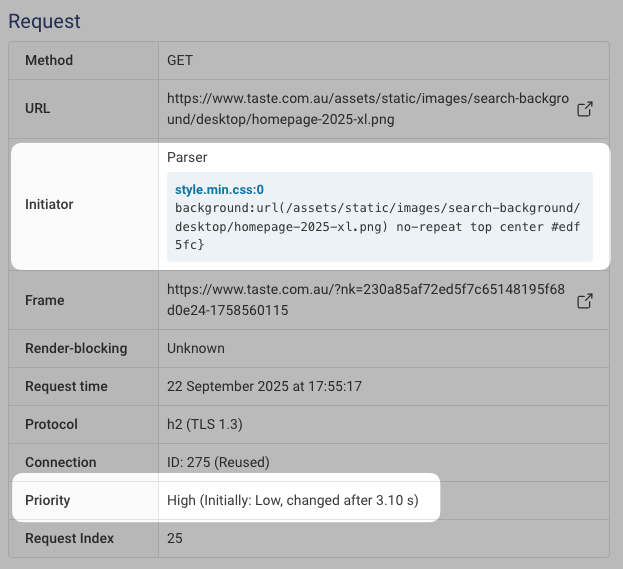Screen dimensions: 623x569
Task: Click the homepage-2025-xl.png request URL text
Action: pyautogui.click(x=367, y=109)
